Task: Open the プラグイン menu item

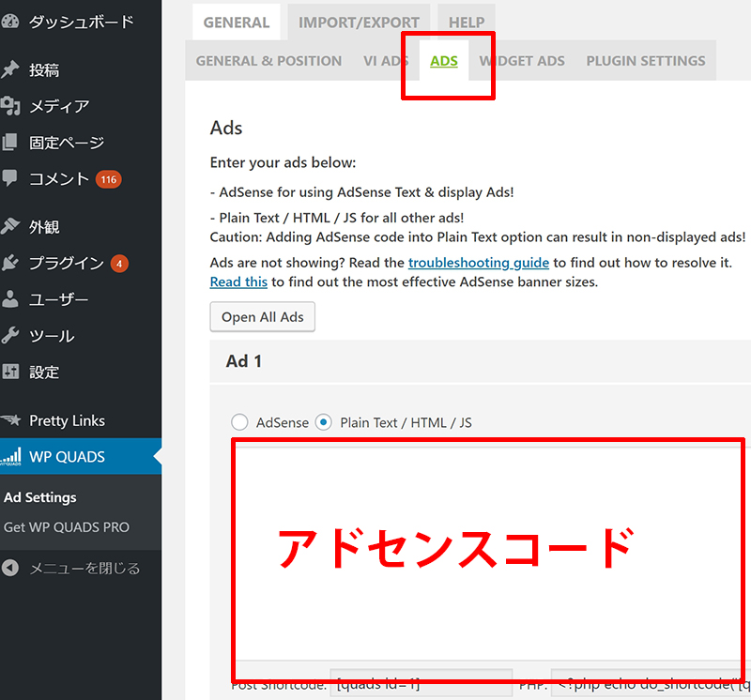Action: [x=81, y=263]
